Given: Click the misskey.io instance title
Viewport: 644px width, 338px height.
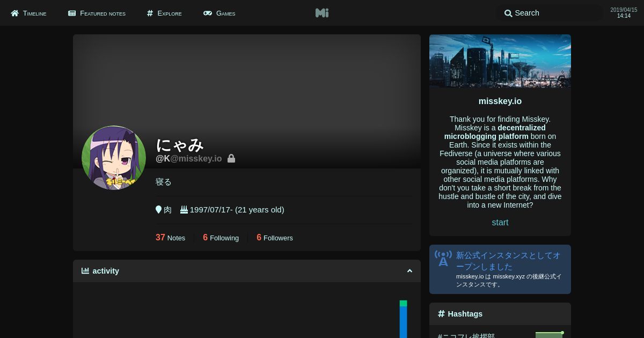Looking at the screenshot, I should pyautogui.click(x=500, y=101).
